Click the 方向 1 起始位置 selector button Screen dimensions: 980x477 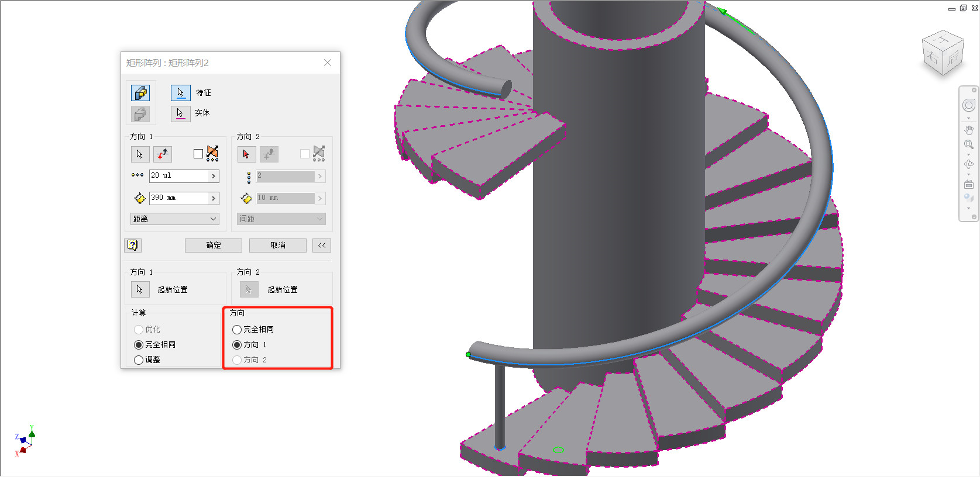point(140,289)
